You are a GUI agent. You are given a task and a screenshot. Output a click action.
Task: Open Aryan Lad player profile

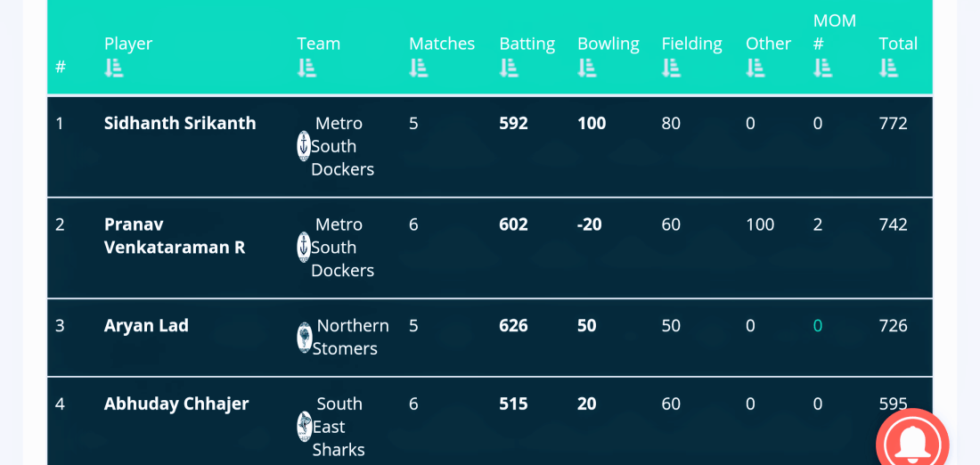(x=146, y=325)
